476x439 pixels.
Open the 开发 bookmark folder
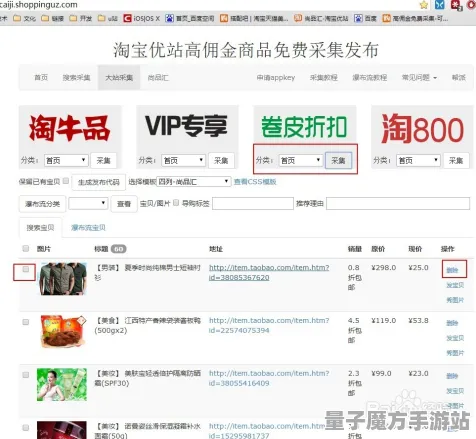[81, 18]
